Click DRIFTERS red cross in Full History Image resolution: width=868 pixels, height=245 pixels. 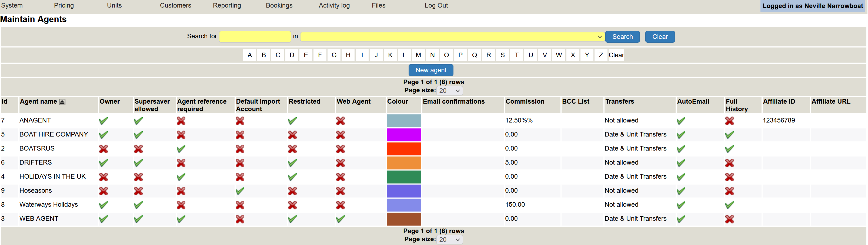pos(729,163)
